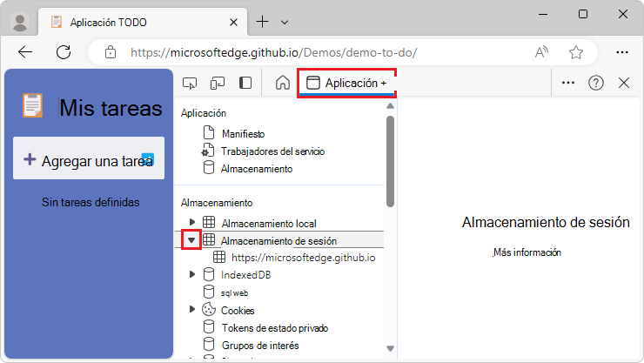Open Trabajadores del servicio
Screen dimensions: 644x363
[272, 151]
